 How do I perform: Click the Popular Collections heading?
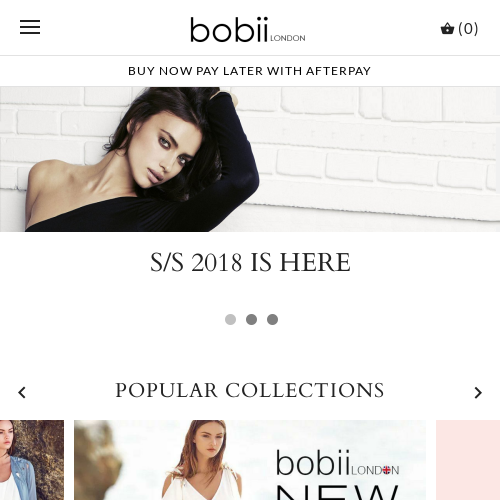250,390
